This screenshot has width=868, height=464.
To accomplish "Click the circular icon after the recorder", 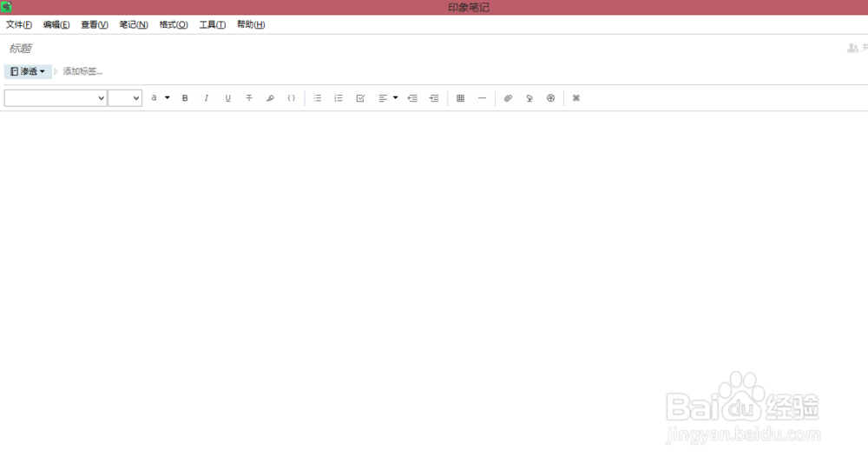I will coord(550,98).
